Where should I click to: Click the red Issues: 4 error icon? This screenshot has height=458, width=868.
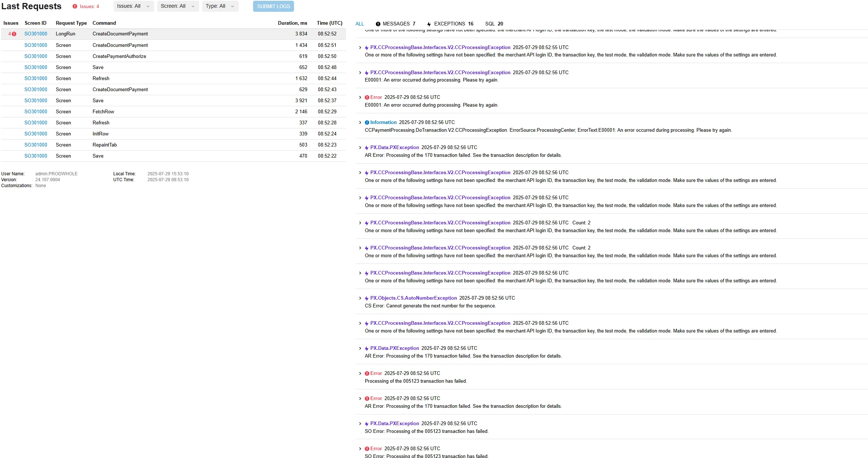(x=75, y=6)
